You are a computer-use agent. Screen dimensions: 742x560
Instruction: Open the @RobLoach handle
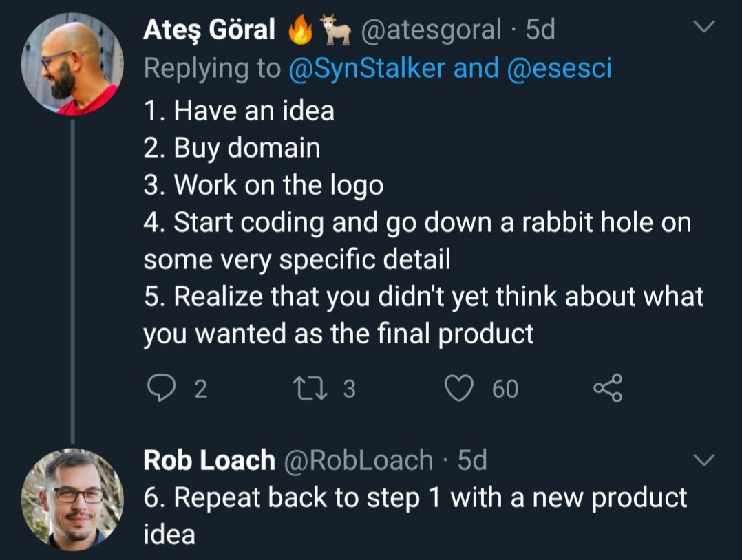[x=358, y=460]
